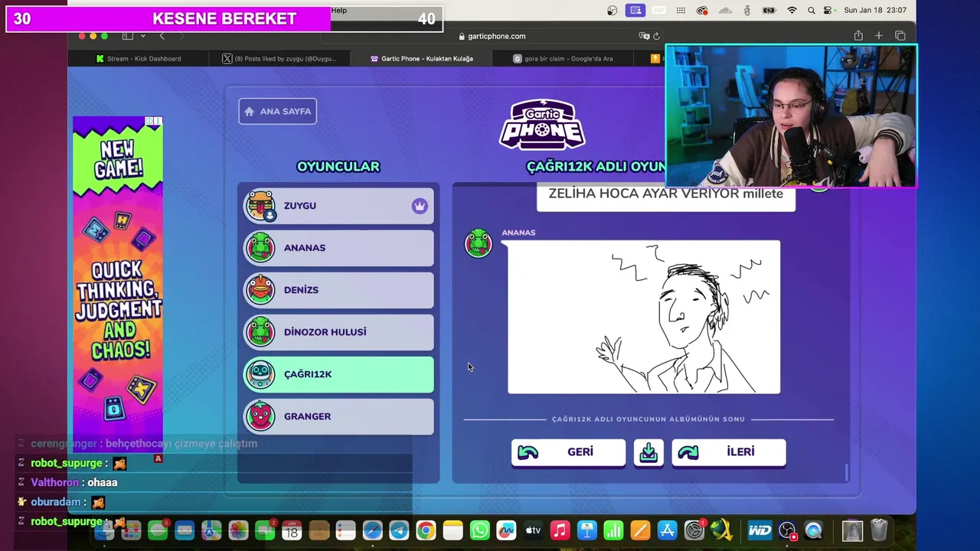This screenshot has width=980, height=551.
Task: Select player DENİZS's album
Action: click(x=338, y=290)
